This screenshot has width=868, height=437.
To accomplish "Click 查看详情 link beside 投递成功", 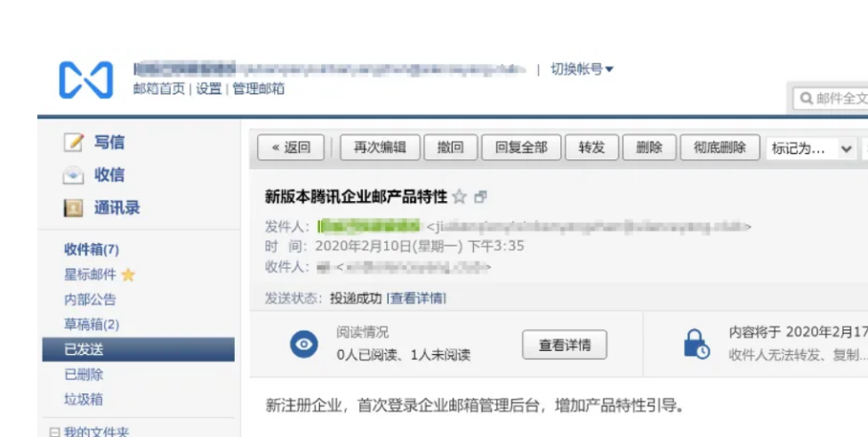I will coord(416,298).
